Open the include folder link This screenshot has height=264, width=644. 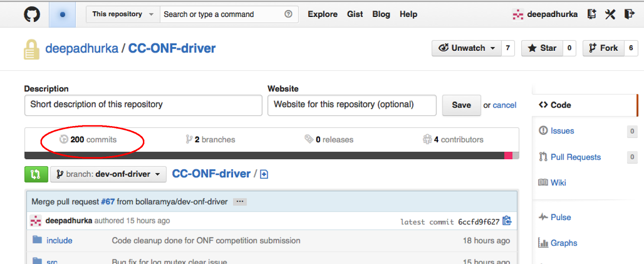pyautogui.click(x=59, y=241)
